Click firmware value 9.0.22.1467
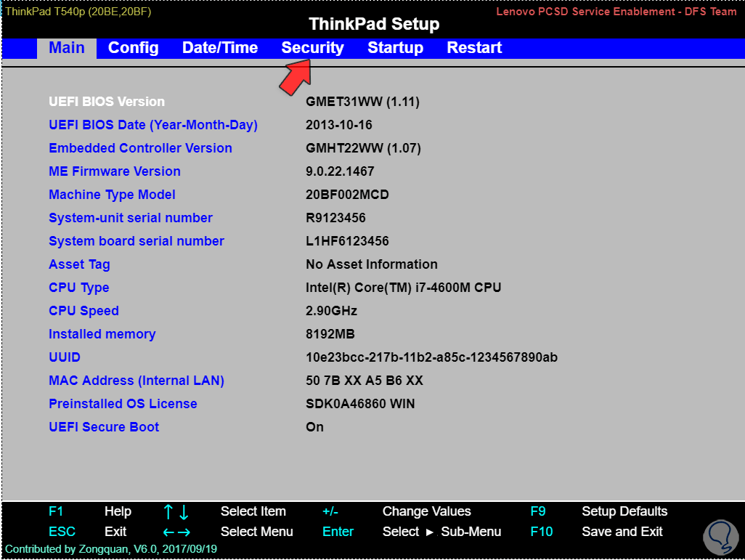Screen dimensions: 745x560 (340, 171)
